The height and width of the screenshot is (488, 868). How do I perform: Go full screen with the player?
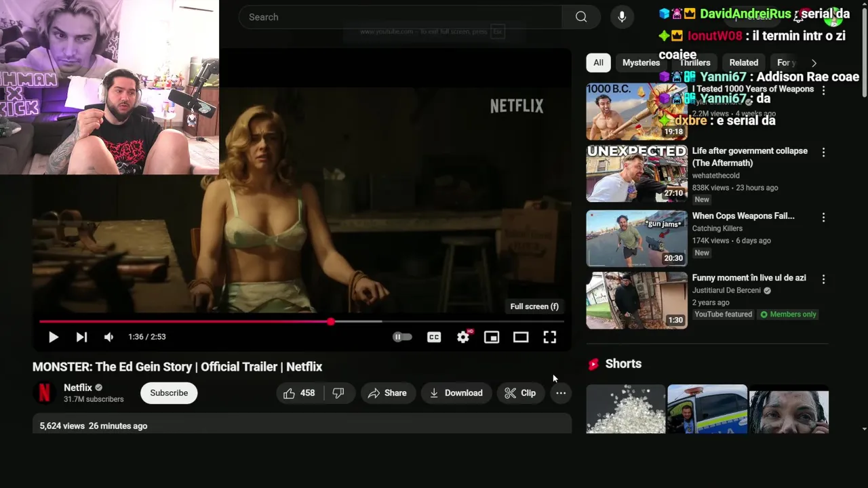tap(550, 337)
